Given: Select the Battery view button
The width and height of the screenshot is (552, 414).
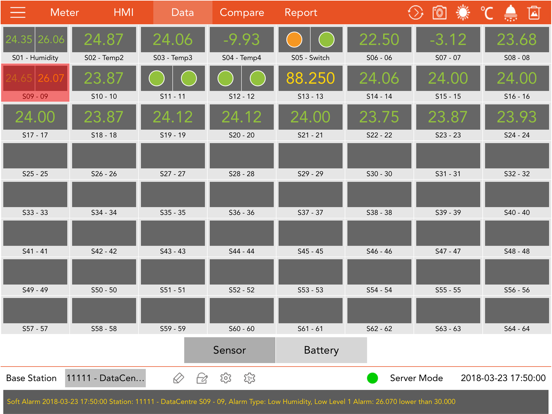Looking at the screenshot, I should tap(321, 350).
